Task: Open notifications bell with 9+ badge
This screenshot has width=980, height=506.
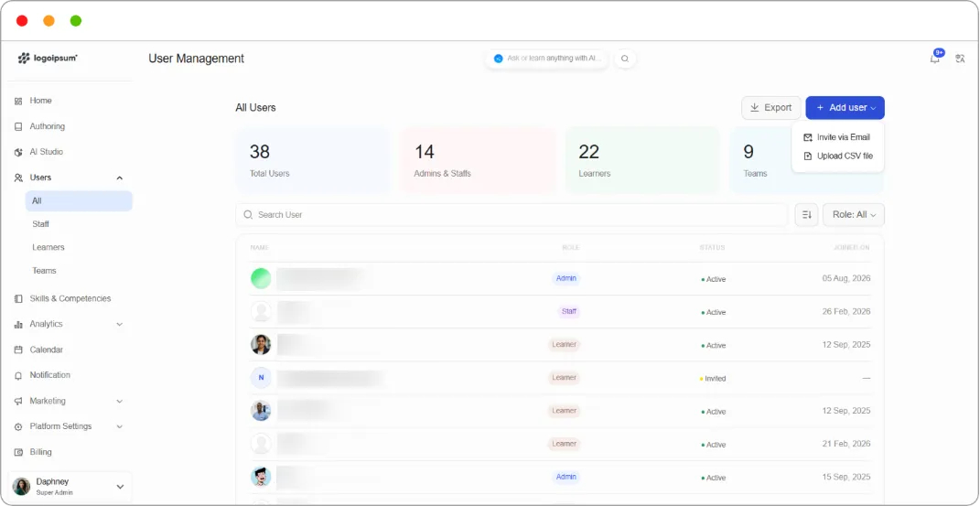Action: click(935, 58)
